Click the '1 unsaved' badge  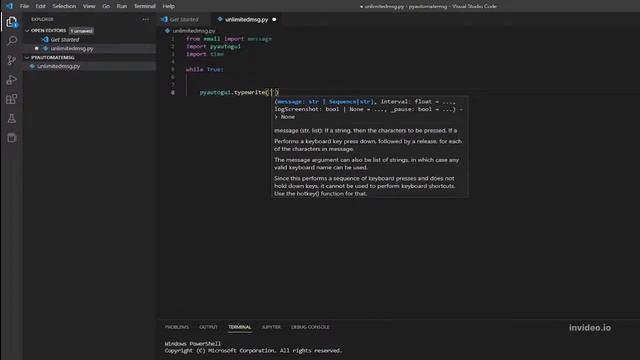tap(81, 31)
